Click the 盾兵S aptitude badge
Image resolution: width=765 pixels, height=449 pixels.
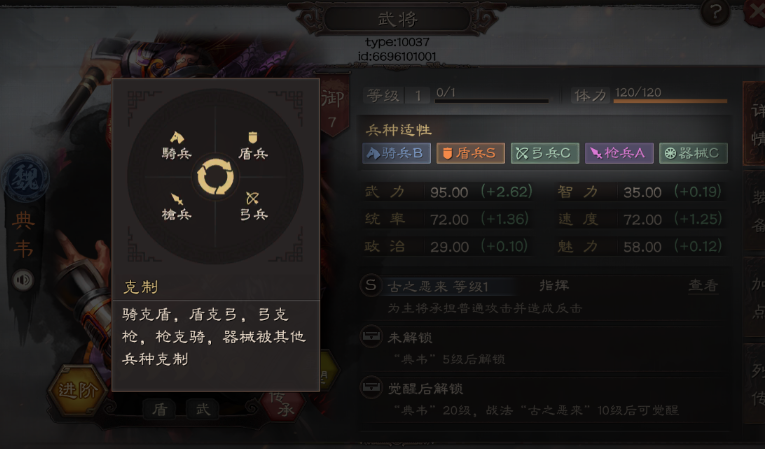(x=470, y=153)
